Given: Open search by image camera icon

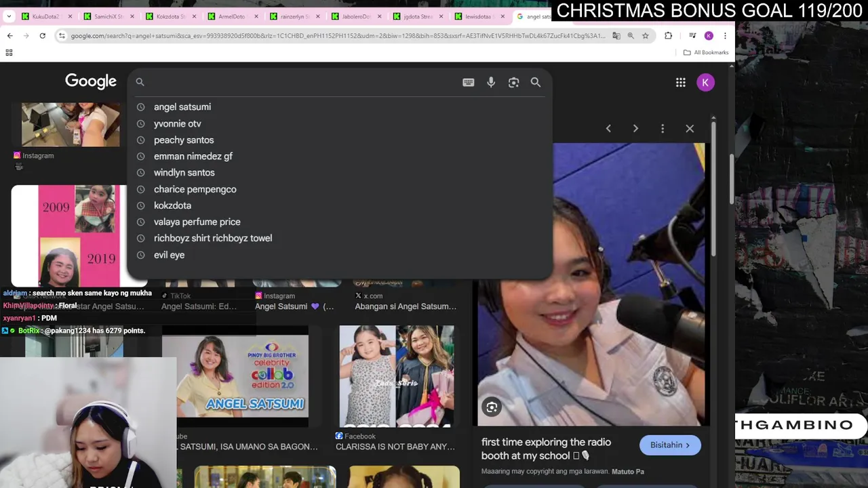Looking at the screenshot, I should point(513,82).
